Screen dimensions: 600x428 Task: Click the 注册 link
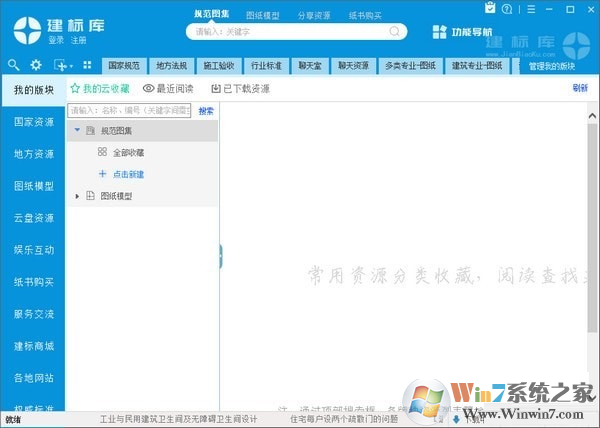pos(78,40)
